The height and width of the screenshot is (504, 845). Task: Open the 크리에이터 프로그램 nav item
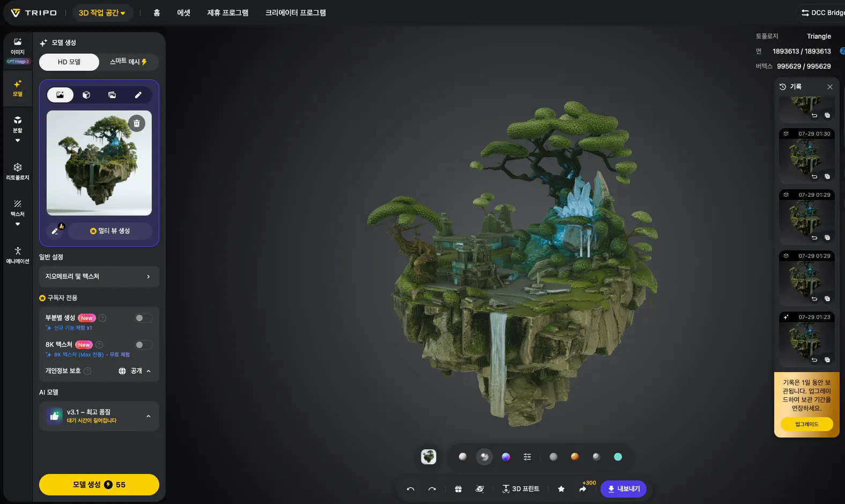(x=295, y=13)
